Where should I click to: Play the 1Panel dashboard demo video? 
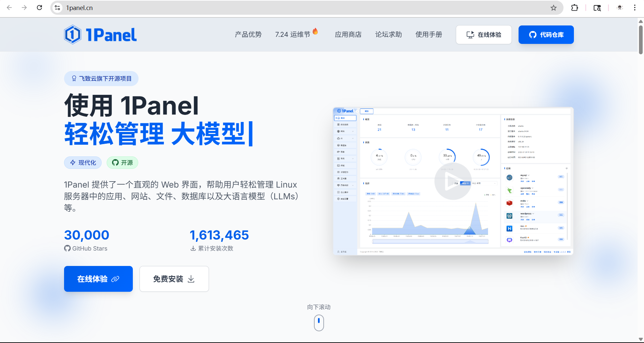(453, 181)
